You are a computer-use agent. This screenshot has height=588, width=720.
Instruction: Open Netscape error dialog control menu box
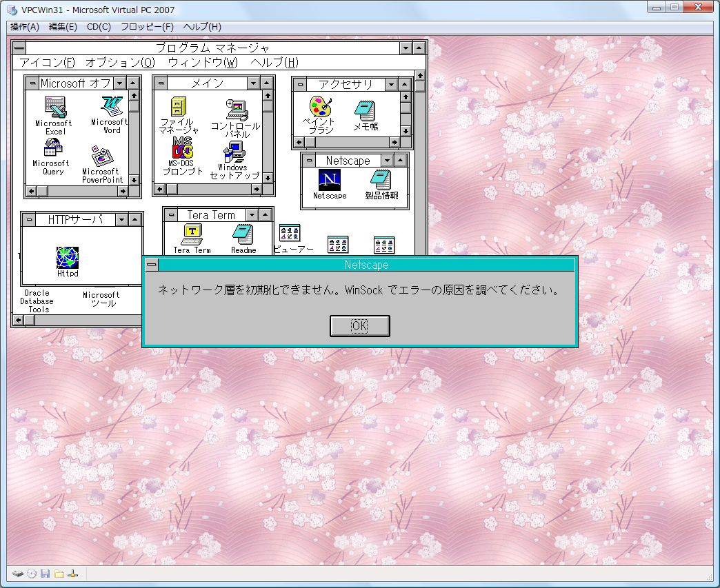pos(152,265)
